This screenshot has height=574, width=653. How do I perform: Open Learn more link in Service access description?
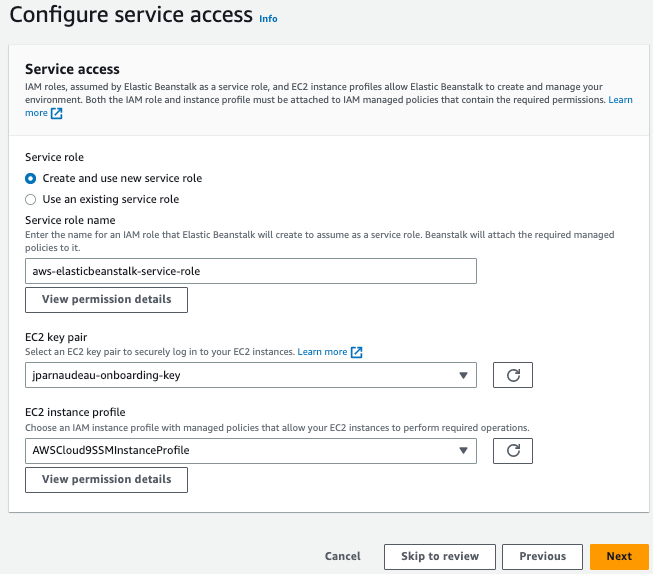[620, 100]
